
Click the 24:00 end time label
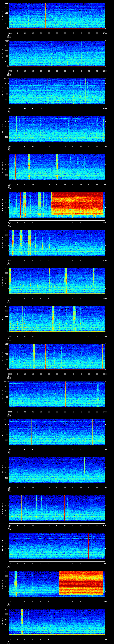[105, 298]
